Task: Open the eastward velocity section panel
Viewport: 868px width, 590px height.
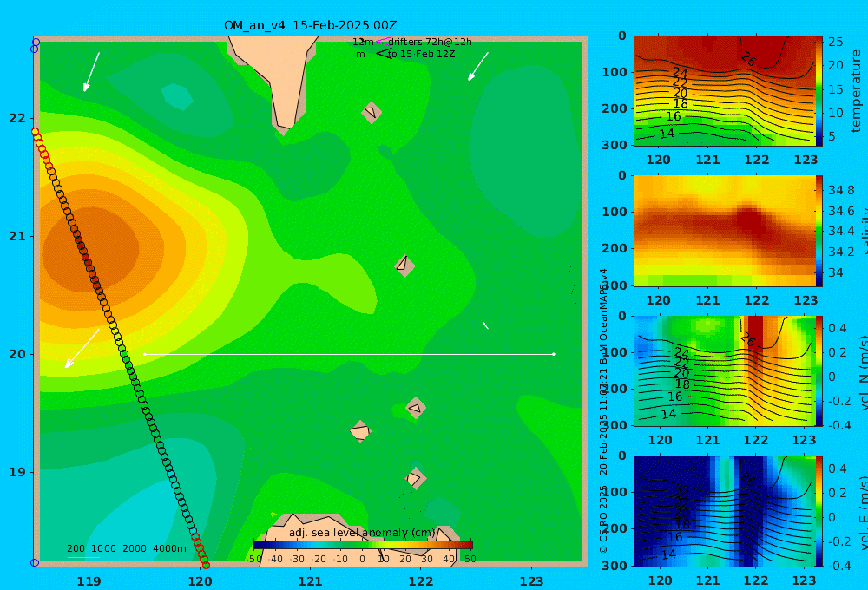Action: click(724, 511)
